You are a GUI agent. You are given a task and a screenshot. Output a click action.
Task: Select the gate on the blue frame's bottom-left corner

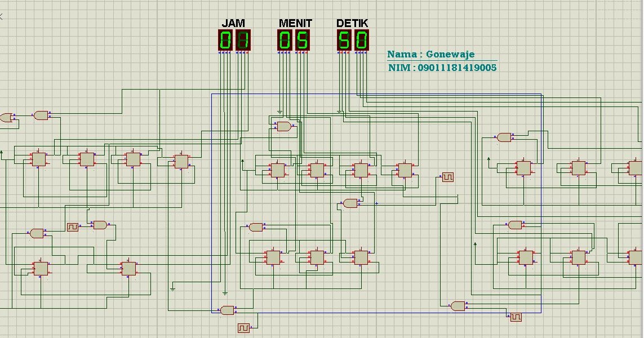(x=227, y=310)
